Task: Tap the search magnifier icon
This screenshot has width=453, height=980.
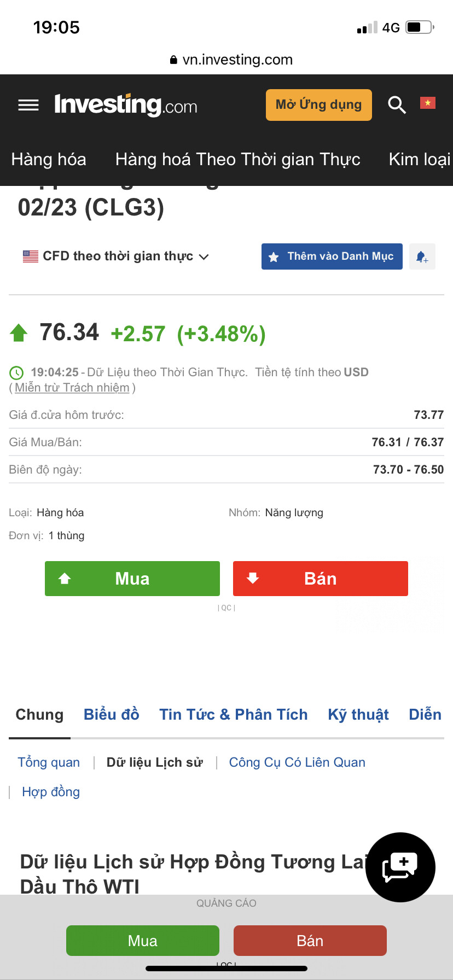Action: tap(397, 104)
